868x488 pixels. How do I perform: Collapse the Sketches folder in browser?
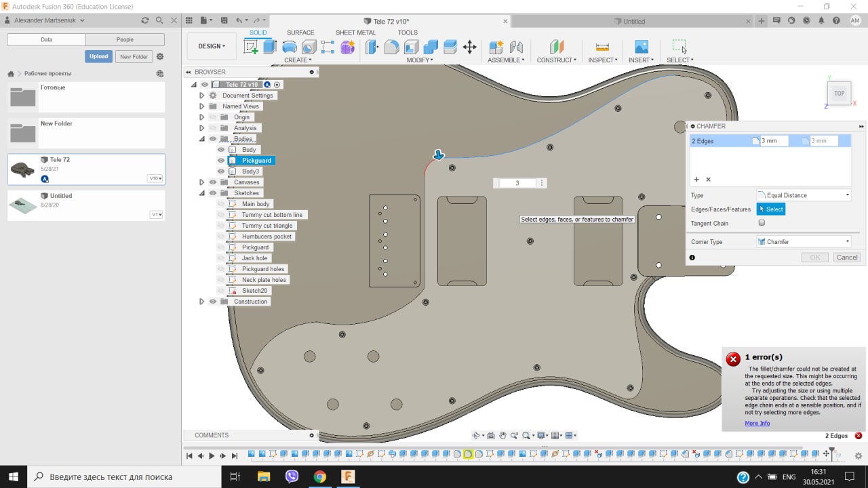[x=201, y=193]
